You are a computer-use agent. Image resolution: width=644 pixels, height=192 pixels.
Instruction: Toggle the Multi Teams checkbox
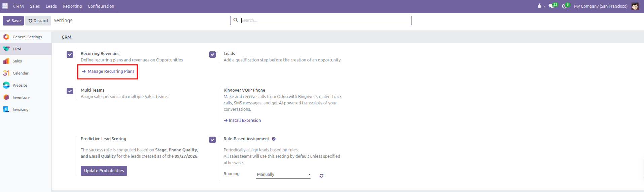[70, 91]
